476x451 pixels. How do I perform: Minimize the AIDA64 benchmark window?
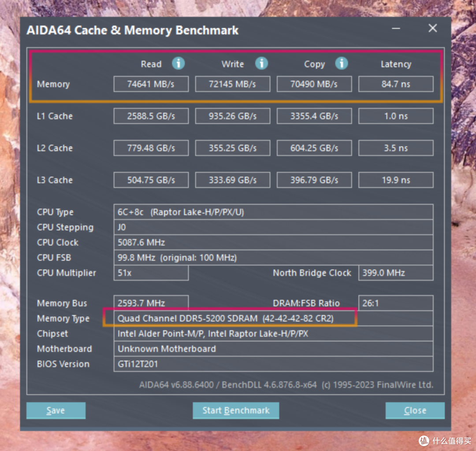pos(396,29)
